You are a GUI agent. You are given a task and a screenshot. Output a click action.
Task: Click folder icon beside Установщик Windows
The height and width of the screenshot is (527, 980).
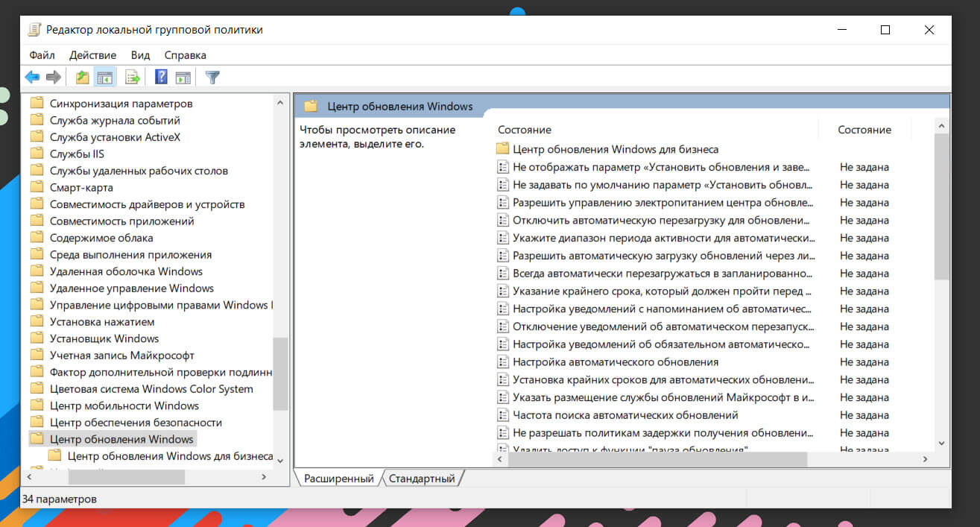(37, 338)
